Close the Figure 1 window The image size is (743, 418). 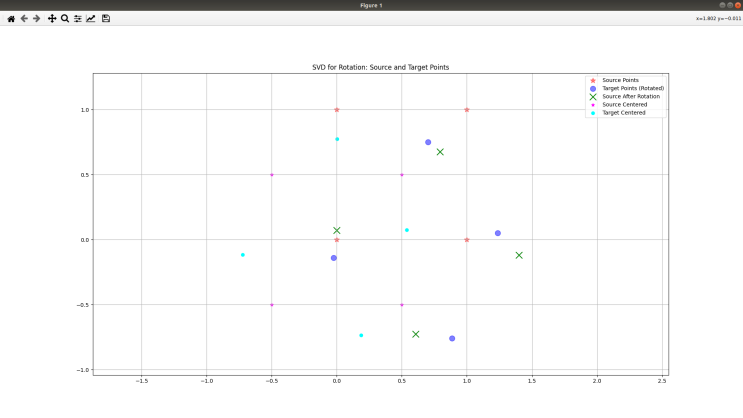(x=737, y=5)
